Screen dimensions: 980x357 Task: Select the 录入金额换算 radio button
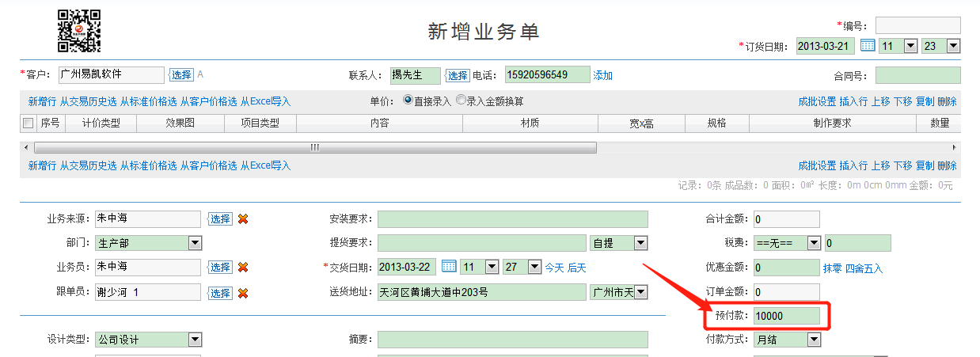click(x=461, y=101)
